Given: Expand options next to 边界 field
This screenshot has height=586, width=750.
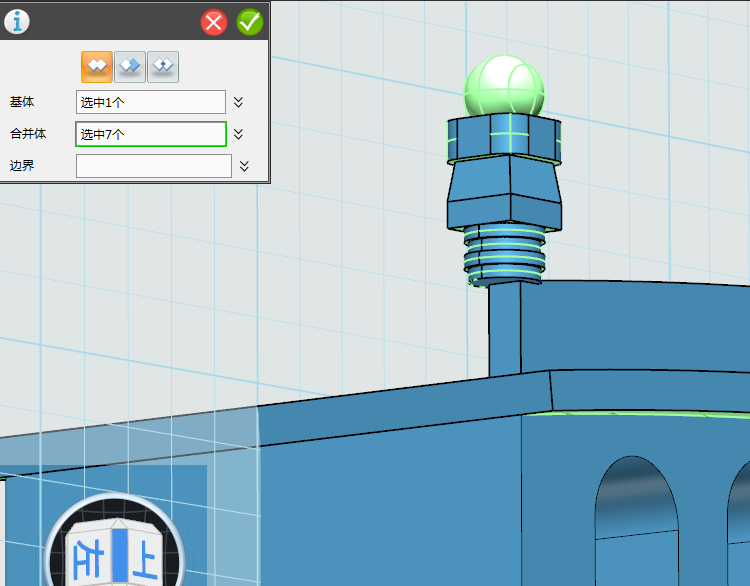Looking at the screenshot, I should (244, 166).
